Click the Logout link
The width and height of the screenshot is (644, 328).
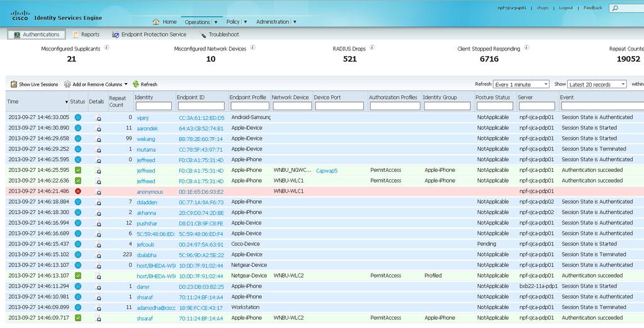(x=565, y=8)
